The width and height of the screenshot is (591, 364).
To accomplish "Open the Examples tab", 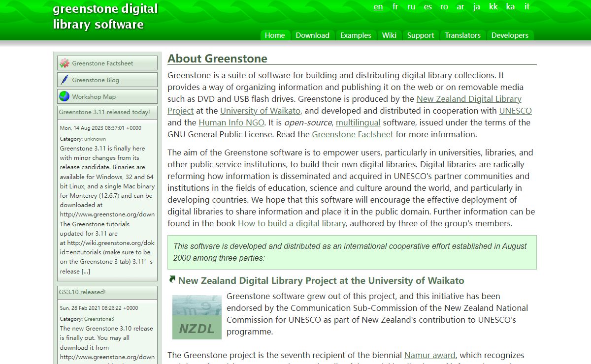I will (356, 35).
